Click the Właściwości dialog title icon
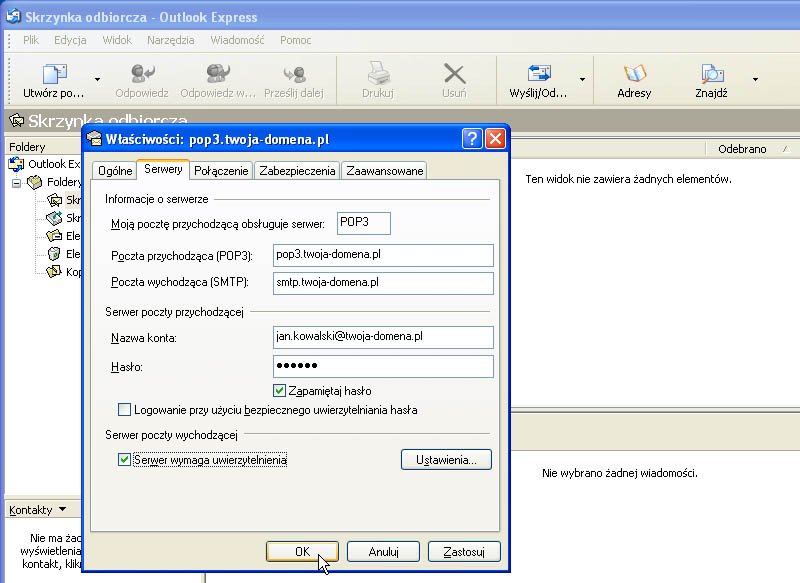Viewport: 800px width, 583px height. coord(94,138)
